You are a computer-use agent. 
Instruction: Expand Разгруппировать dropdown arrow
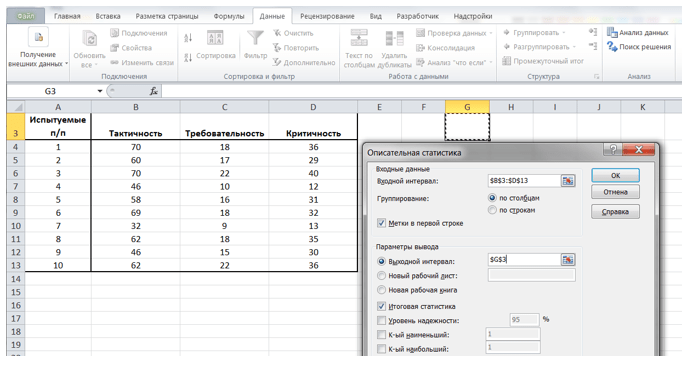pos(574,47)
